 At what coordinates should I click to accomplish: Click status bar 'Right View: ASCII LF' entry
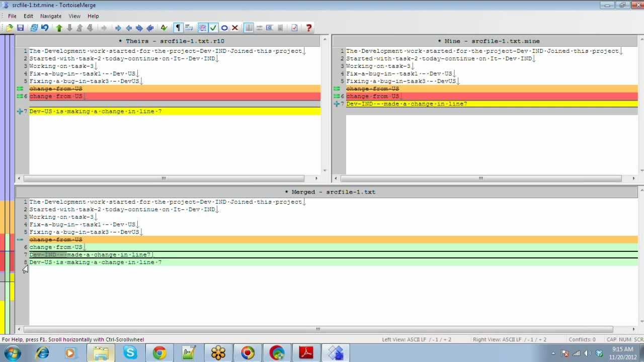click(x=509, y=339)
